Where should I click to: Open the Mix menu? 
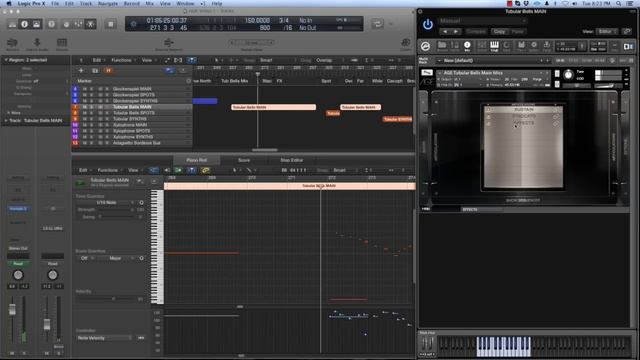click(x=150, y=3)
